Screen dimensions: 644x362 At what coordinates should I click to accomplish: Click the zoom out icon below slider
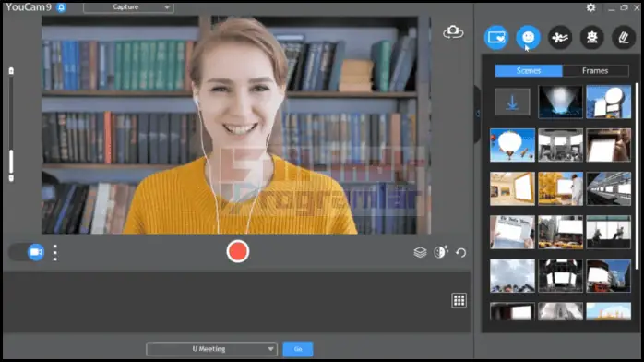pyautogui.click(x=11, y=178)
